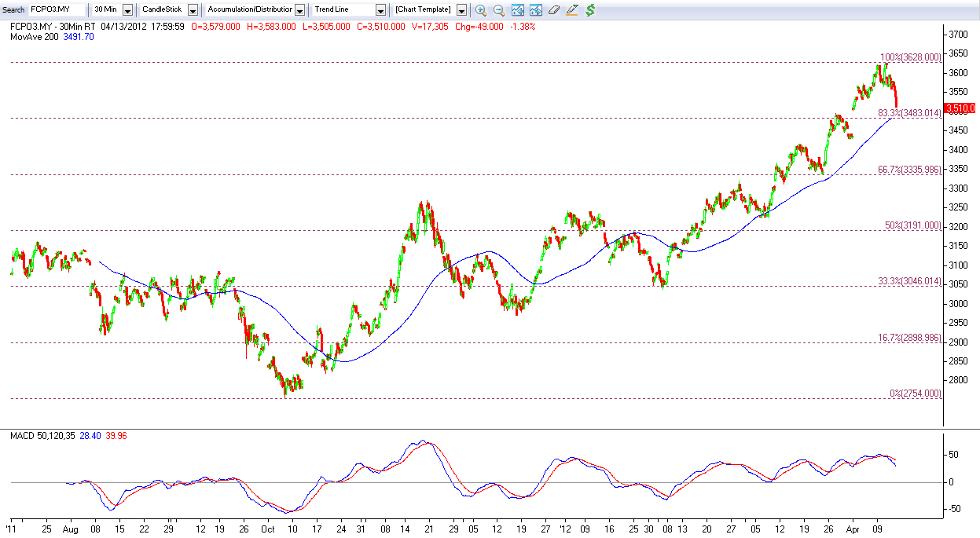Click the expand chart icon

[x=536, y=9]
